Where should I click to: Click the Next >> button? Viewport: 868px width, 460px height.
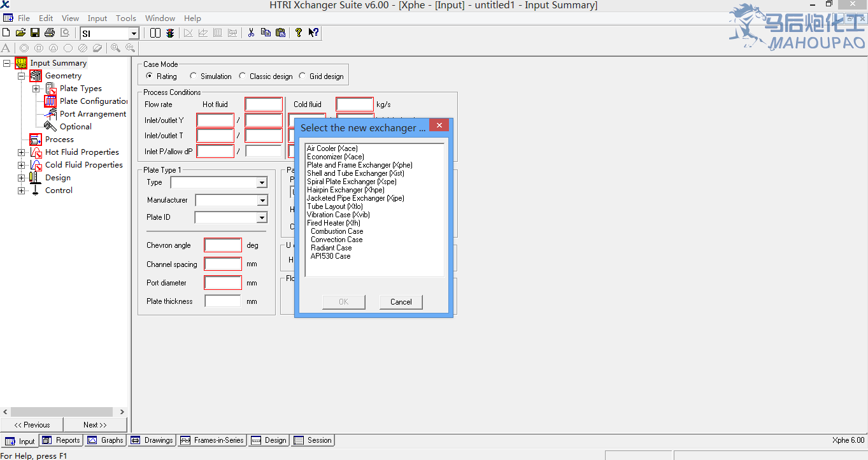coord(95,425)
